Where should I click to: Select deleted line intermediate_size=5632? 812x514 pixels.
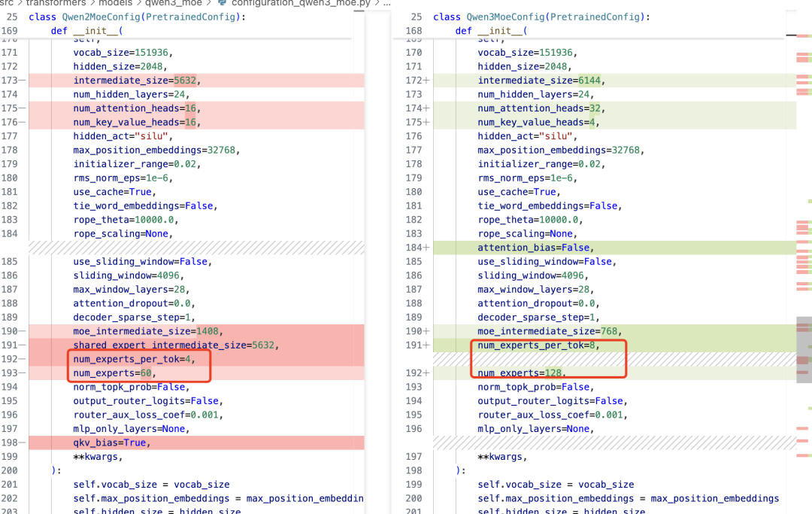(197, 81)
